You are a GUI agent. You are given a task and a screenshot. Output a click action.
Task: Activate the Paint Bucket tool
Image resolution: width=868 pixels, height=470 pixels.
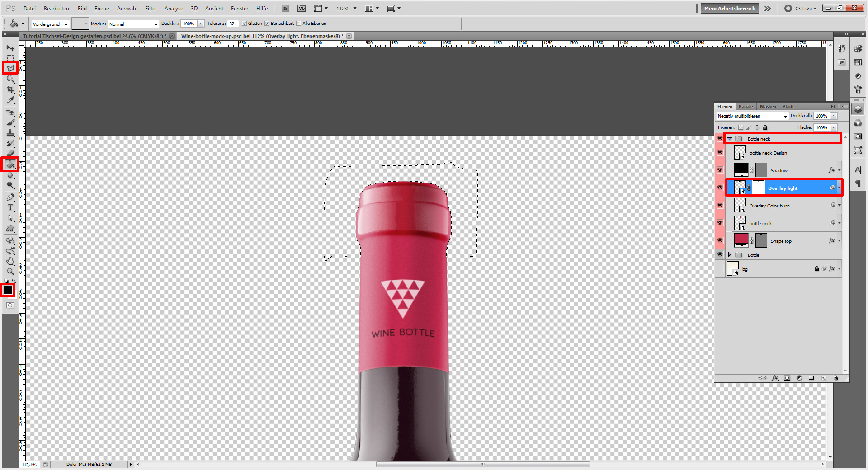10,164
